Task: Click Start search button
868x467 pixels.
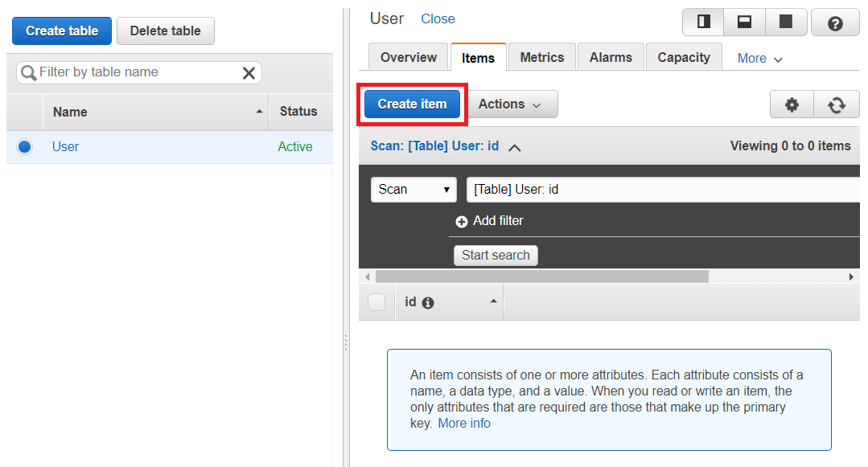Action: tap(496, 255)
